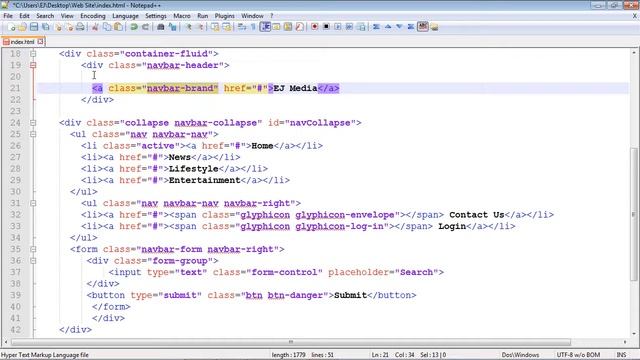
Task: Click the Synchronize horizontal scrolling icon
Action: click(227, 27)
